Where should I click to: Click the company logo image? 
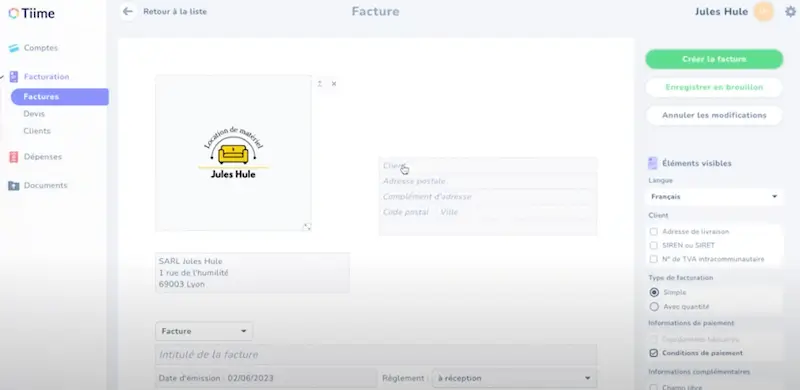[x=233, y=153]
